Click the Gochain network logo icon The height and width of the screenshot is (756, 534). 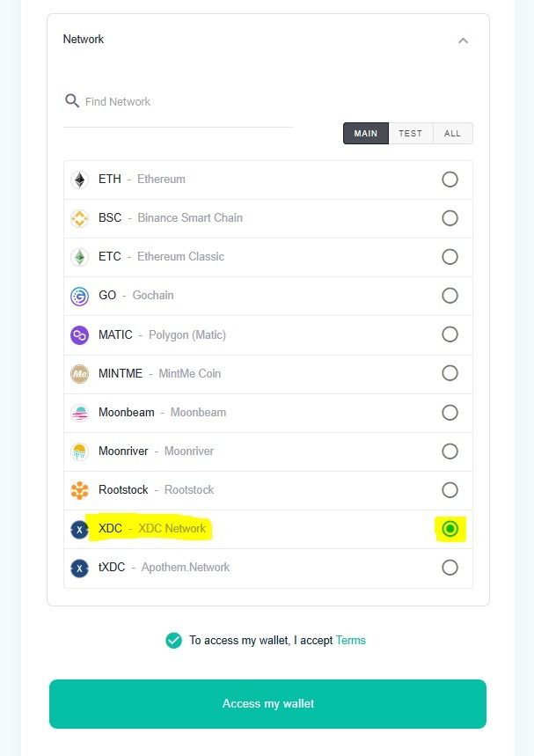pos(80,296)
